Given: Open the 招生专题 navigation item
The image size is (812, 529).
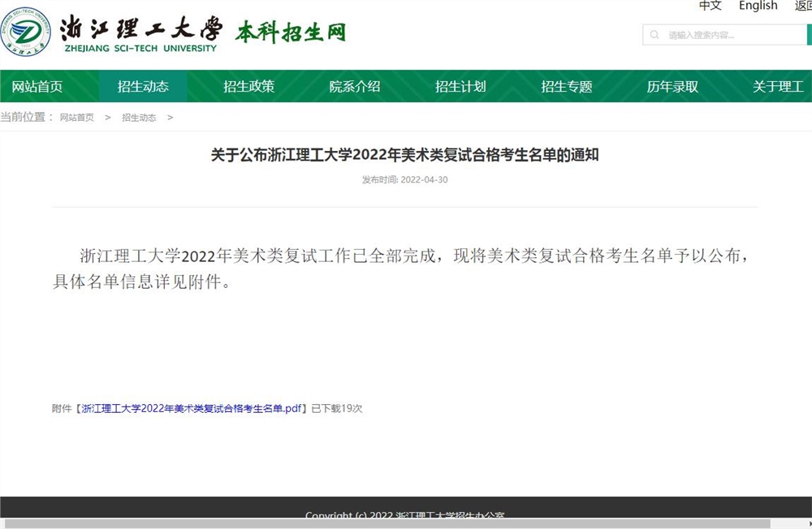Looking at the screenshot, I should (x=567, y=87).
